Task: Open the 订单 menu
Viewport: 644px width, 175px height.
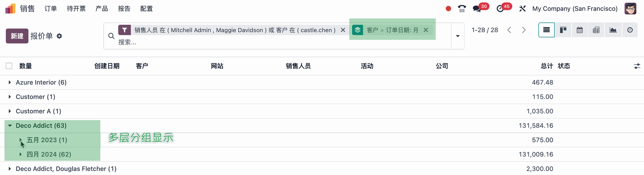Action: tap(51, 9)
